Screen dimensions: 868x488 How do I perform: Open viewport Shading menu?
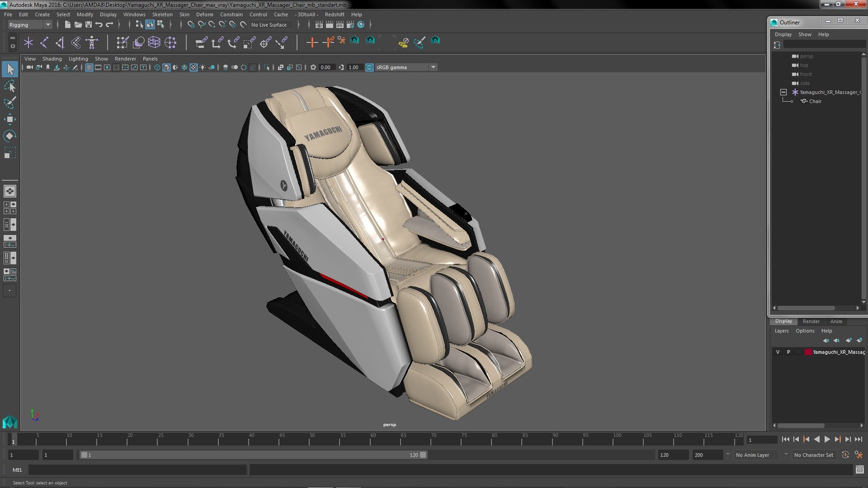click(52, 59)
